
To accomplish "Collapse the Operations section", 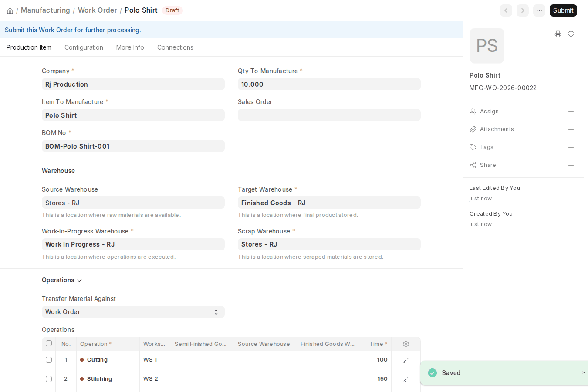I will (62, 280).
